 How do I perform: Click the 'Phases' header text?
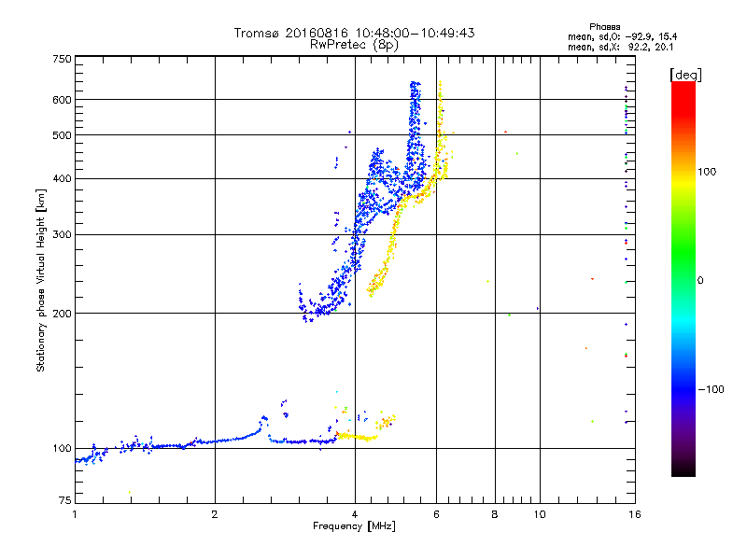[604, 27]
